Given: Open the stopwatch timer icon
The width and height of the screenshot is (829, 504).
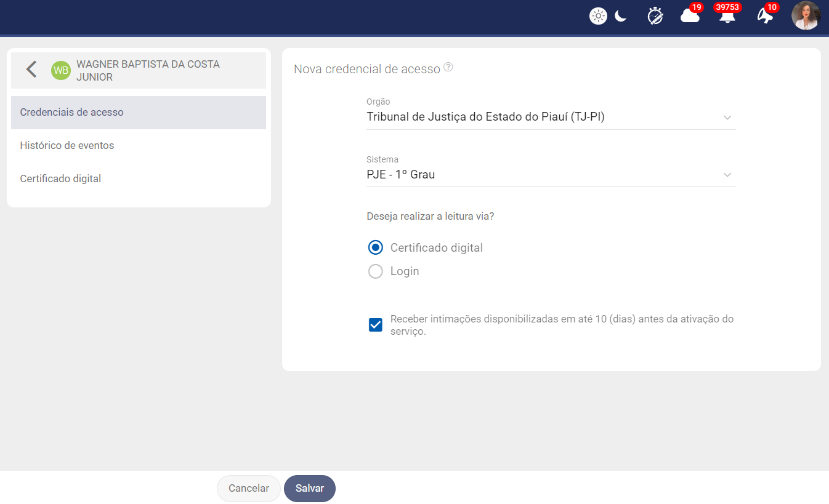Looking at the screenshot, I should point(655,16).
